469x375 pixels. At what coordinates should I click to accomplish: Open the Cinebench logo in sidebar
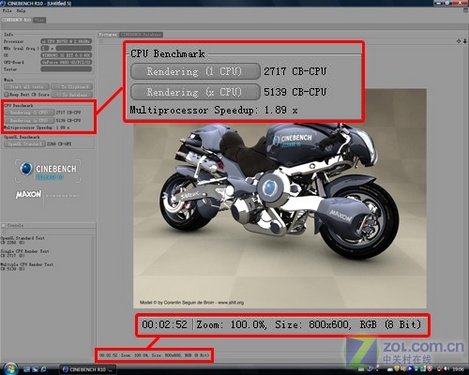tap(48, 171)
